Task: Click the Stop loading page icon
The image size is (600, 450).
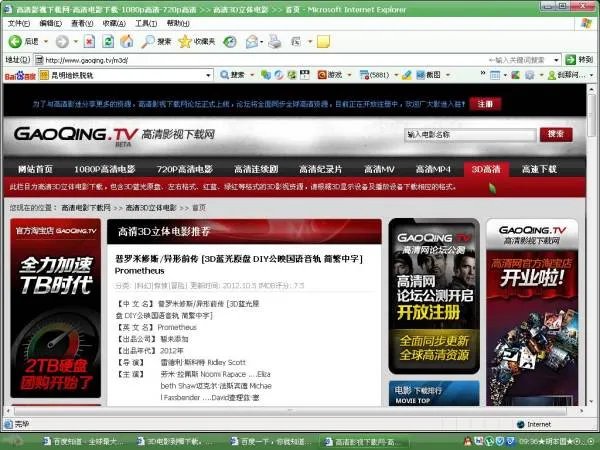Action: point(89,41)
